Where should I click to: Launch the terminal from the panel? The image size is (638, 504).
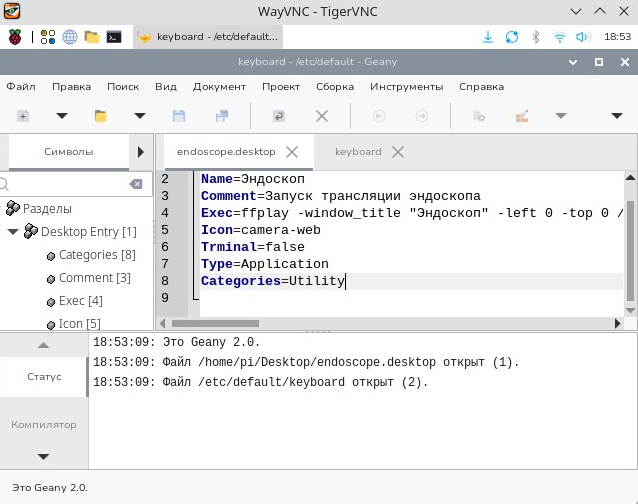tap(114, 37)
